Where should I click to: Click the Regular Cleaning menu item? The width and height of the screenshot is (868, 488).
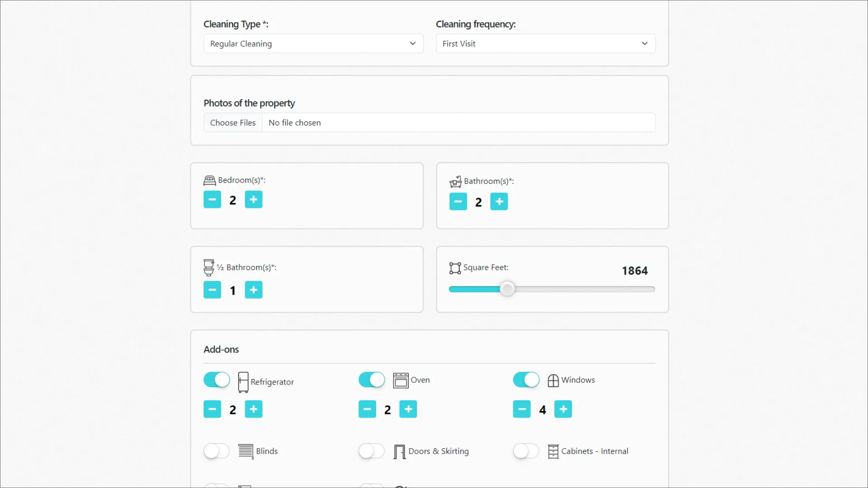313,43
